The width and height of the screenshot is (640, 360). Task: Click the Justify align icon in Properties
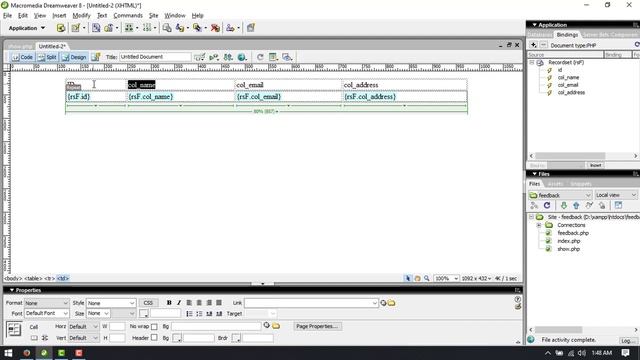click(219, 302)
